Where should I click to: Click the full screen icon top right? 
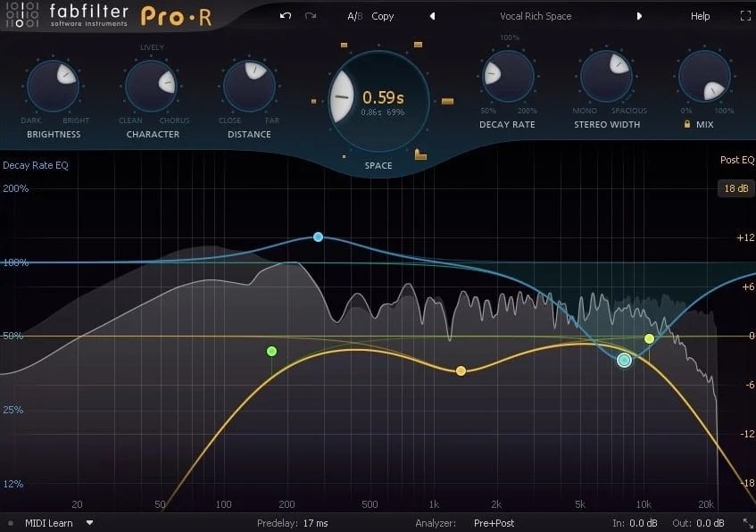[x=745, y=15]
